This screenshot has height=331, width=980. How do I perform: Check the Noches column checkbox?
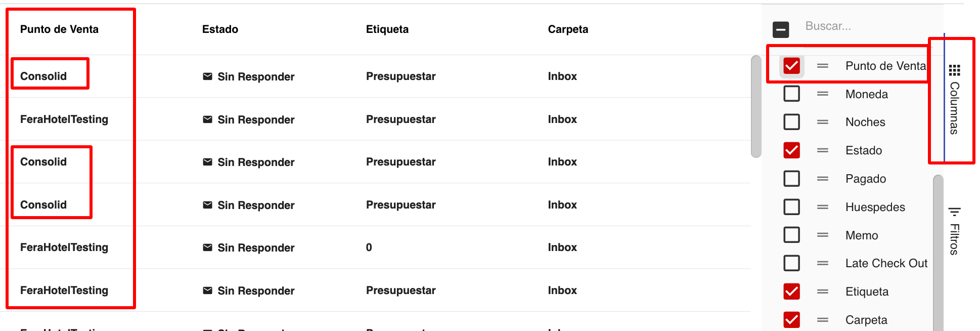coord(791,122)
